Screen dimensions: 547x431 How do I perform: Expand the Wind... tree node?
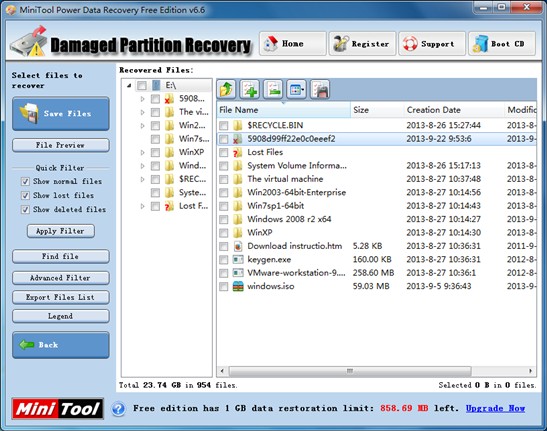tap(142, 166)
